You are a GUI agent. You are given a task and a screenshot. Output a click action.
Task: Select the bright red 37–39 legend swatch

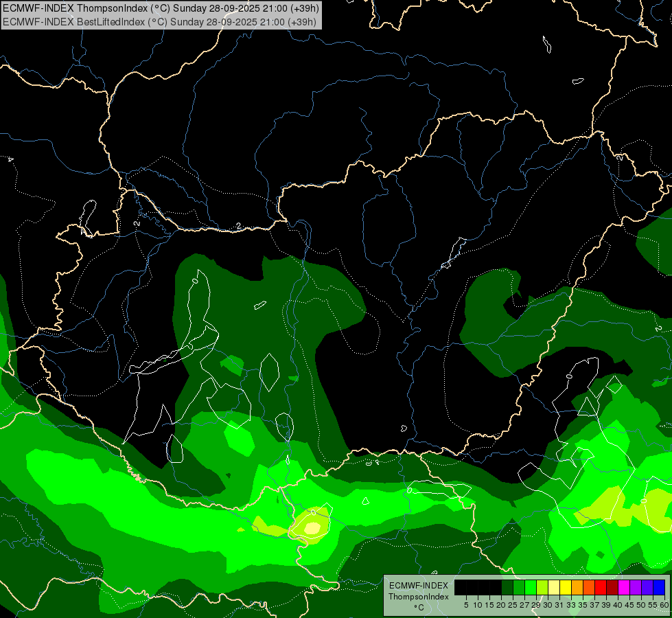tap(601, 587)
